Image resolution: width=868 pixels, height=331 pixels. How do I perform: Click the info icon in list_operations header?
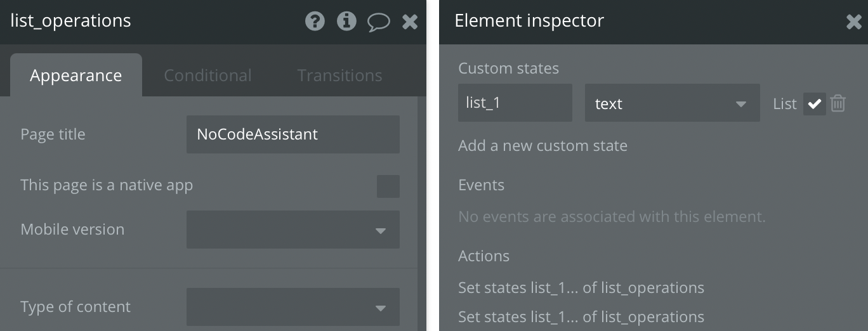point(346,22)
